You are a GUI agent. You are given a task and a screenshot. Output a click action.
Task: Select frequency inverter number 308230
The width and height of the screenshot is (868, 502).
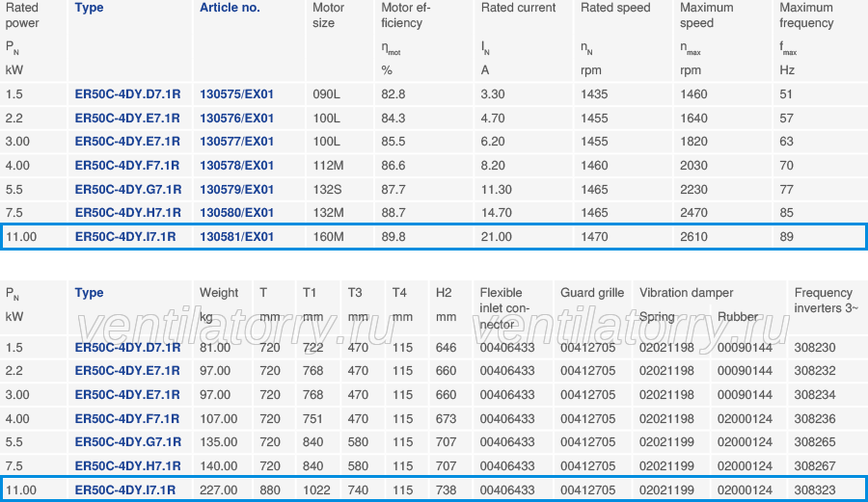[815, 348]
